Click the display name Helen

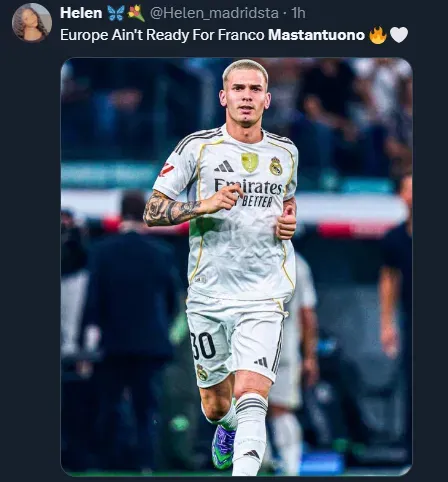pyautogui.click(x=81, y=13)
